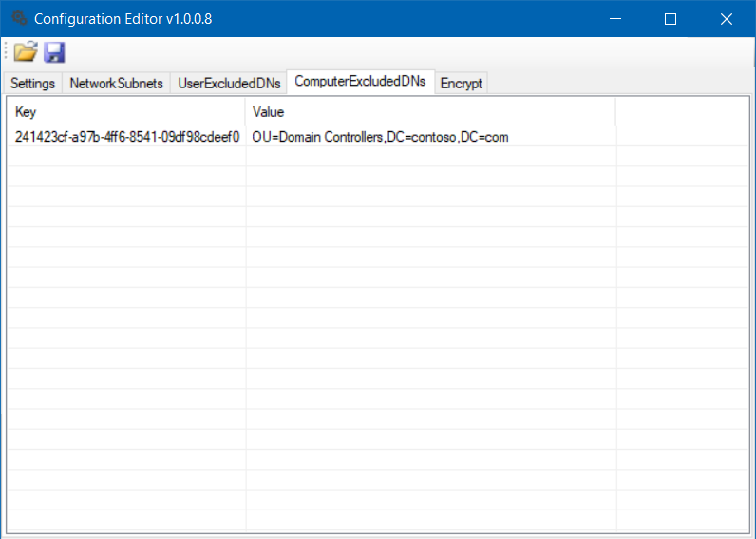
Task: Save configuration with floppy disk icon
Action: [x=54, y=52]
